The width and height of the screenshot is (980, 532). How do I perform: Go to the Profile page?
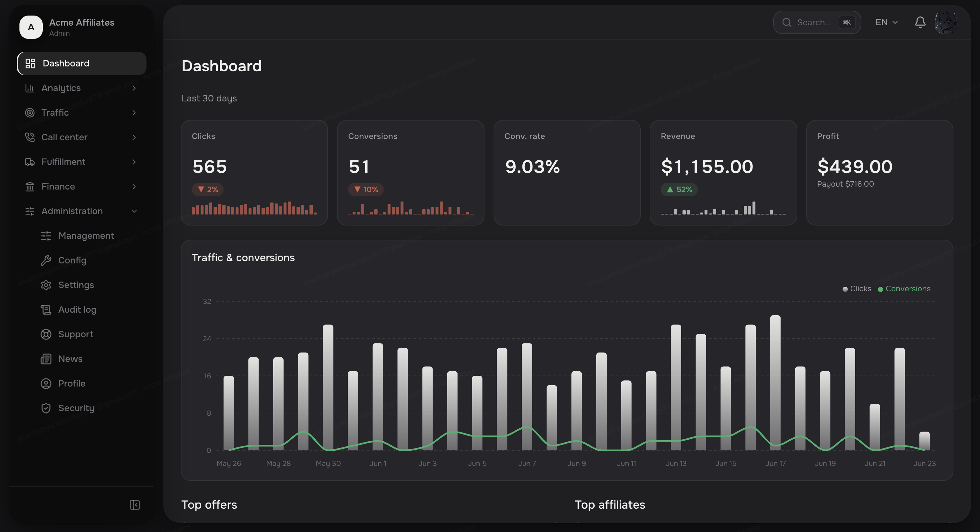pos(72,383)
